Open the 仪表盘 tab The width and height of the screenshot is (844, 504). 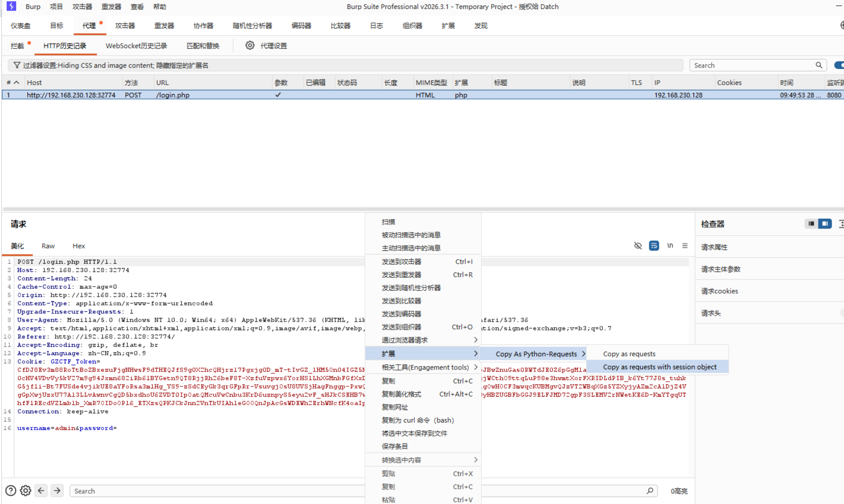click(20, 26)
